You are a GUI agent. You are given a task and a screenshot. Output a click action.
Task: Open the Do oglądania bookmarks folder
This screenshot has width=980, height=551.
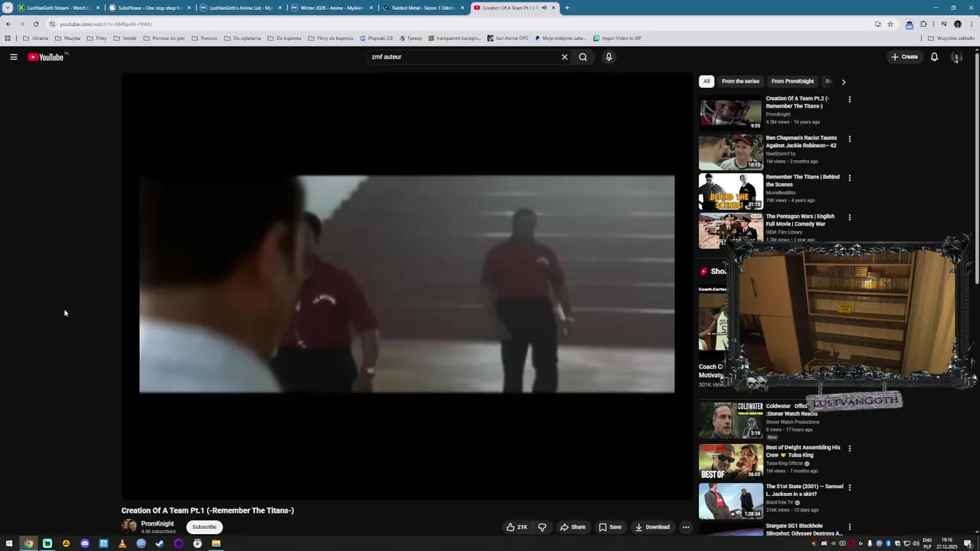tap(242, 38)
